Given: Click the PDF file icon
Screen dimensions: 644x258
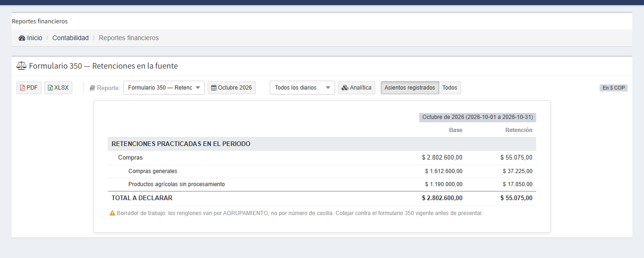Looking at the screenshot, I should 22,88.
